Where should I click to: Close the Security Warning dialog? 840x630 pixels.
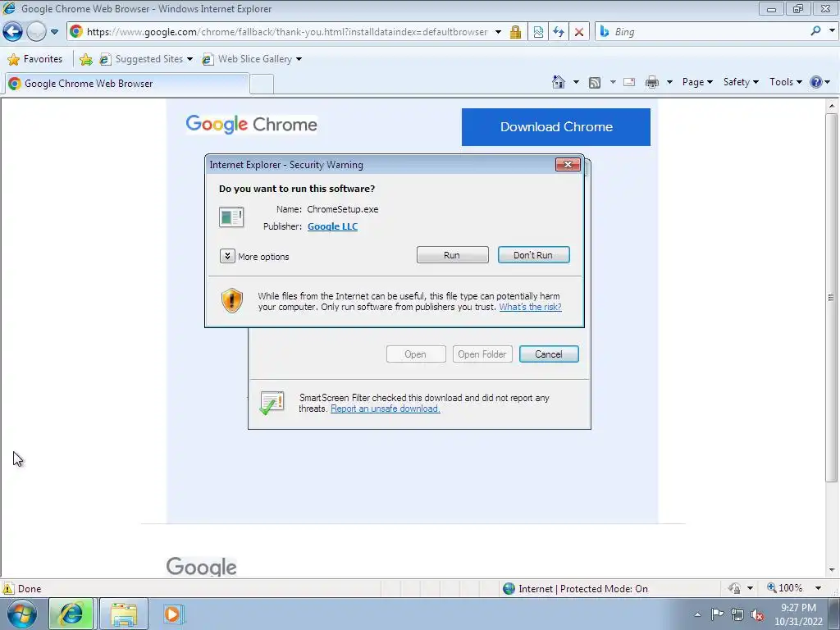point(568,164)
